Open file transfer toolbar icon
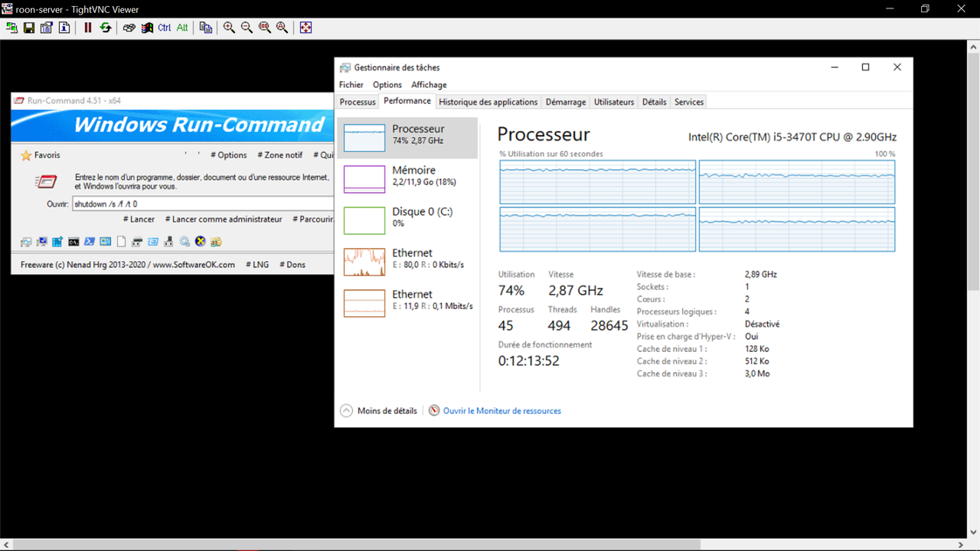 point(205,28)
